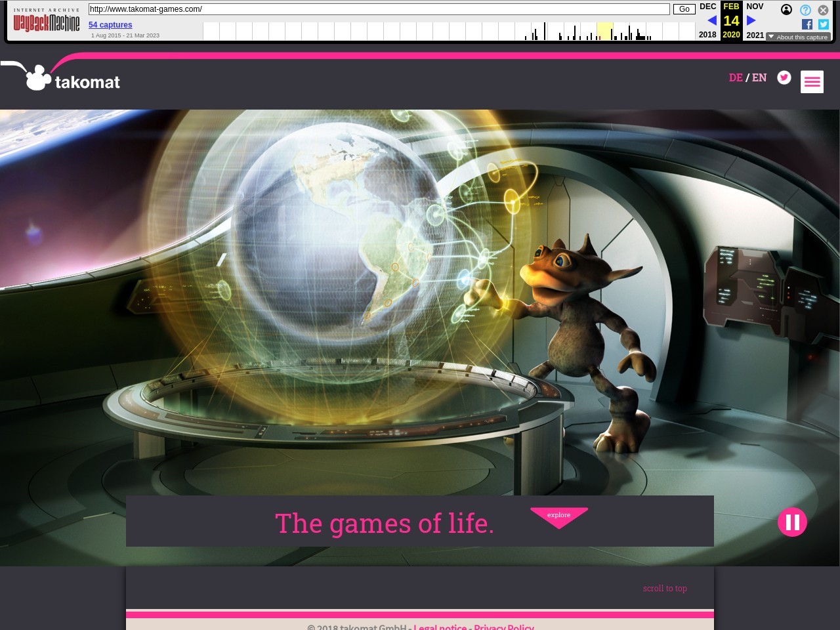Switch language to EN
Viewport: 840px width, 630px height.
tap(759, 77)
